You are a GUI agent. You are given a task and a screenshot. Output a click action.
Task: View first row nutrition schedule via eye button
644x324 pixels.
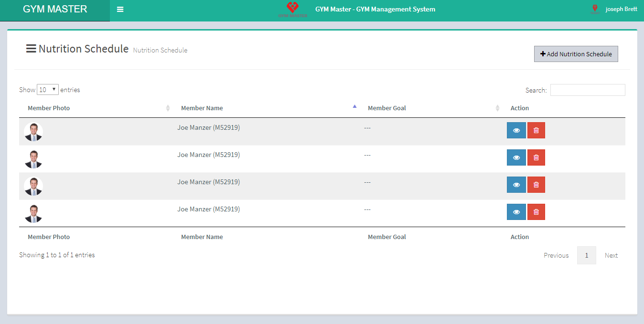tap(516, 130)
